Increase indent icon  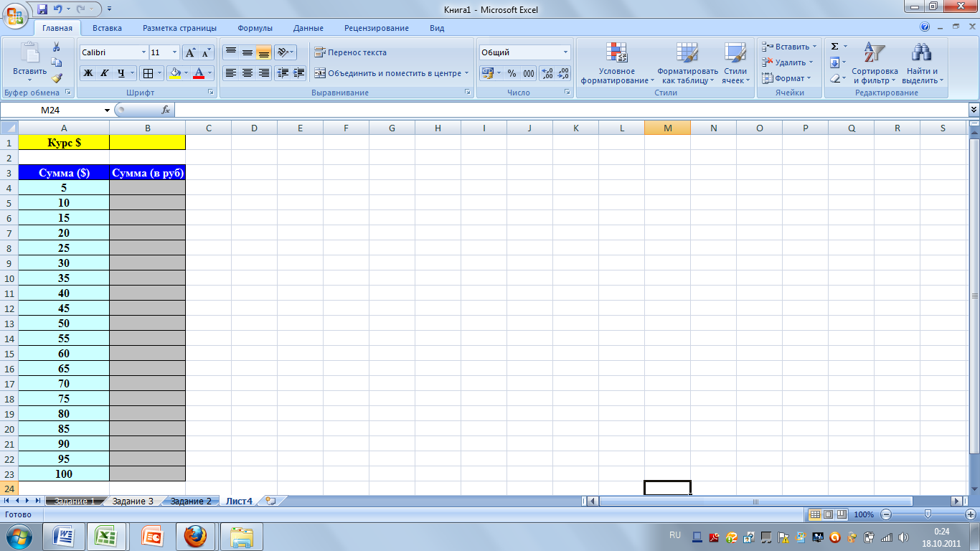[299, 73]
